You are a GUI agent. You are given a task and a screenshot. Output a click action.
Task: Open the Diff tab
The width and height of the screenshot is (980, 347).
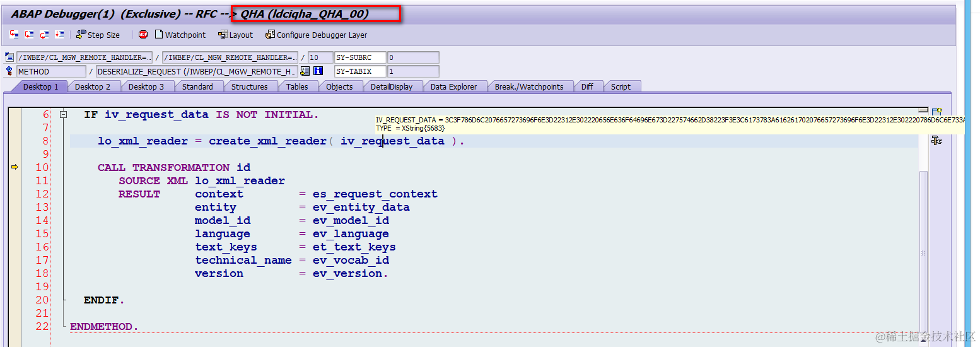[x=587, y=86]
